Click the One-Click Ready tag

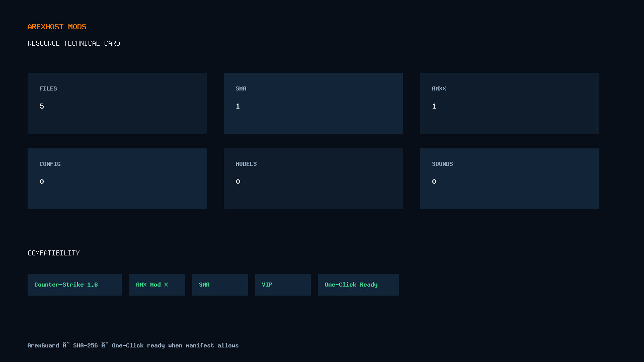[x=358, y=285]
